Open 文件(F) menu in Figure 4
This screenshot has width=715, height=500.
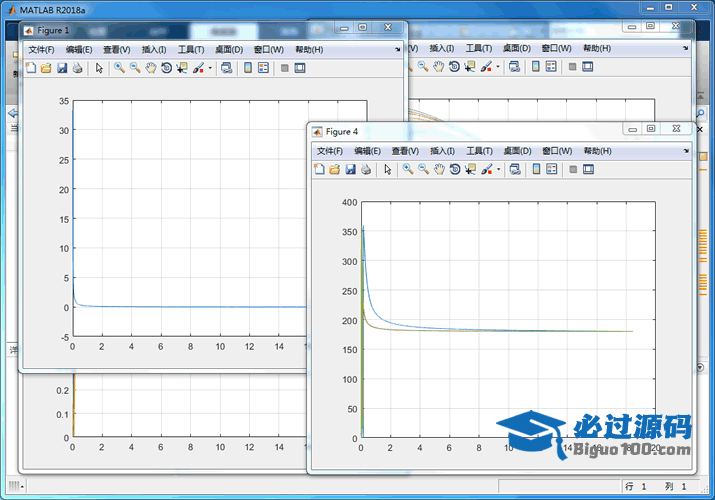330,151
